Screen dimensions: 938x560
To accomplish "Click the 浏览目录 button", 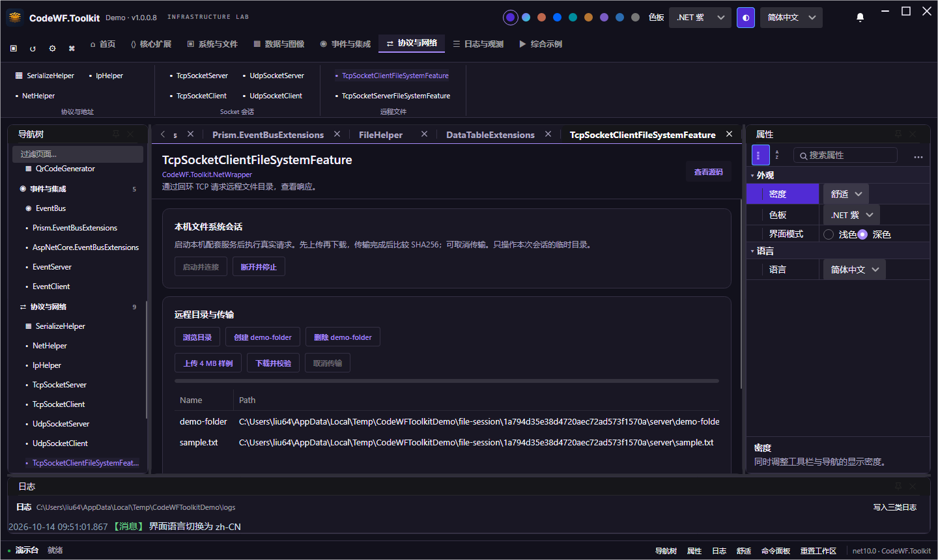I will [197, 337].
